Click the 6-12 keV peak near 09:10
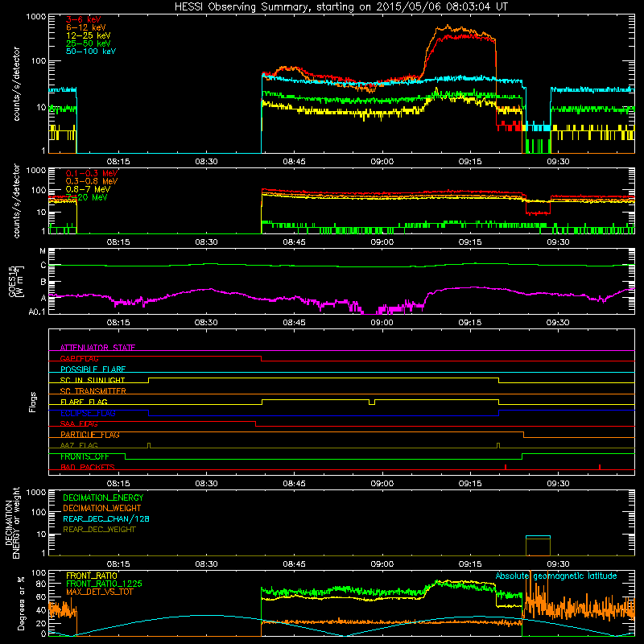This screenshot has height=644, width=644. tap(447, 27)
